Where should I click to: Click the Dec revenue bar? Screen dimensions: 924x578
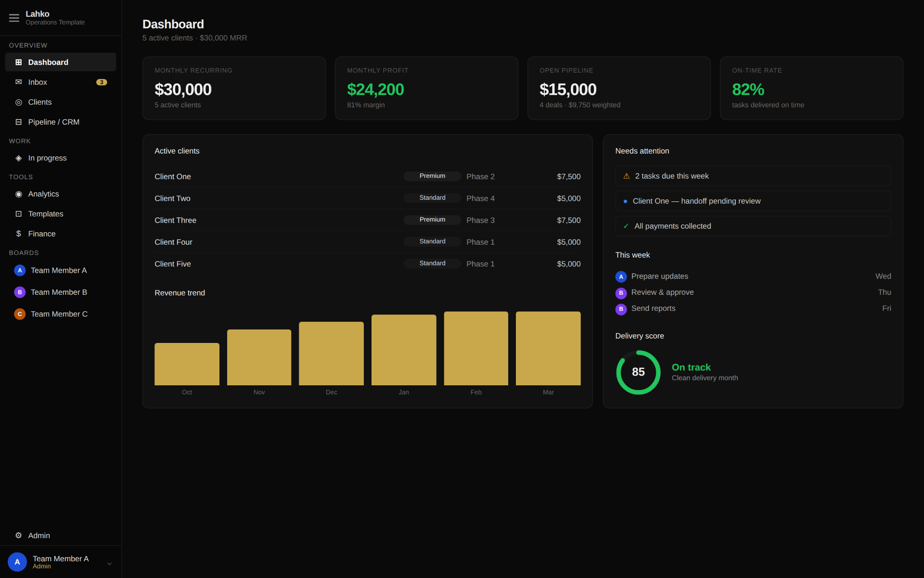331,354
